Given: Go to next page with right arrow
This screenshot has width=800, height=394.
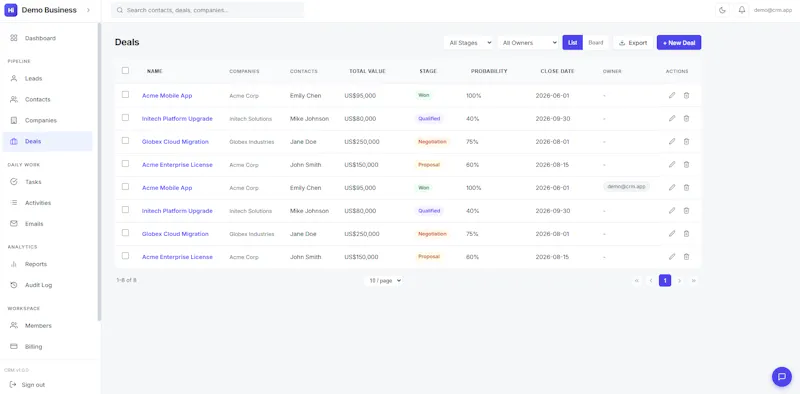Looking at the screenshot, I should [x=679, y=281].
